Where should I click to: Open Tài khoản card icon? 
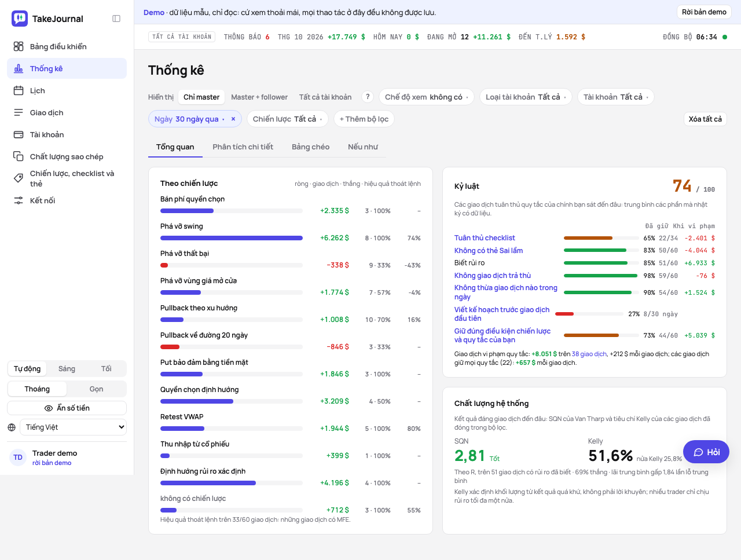pos(19,134)
